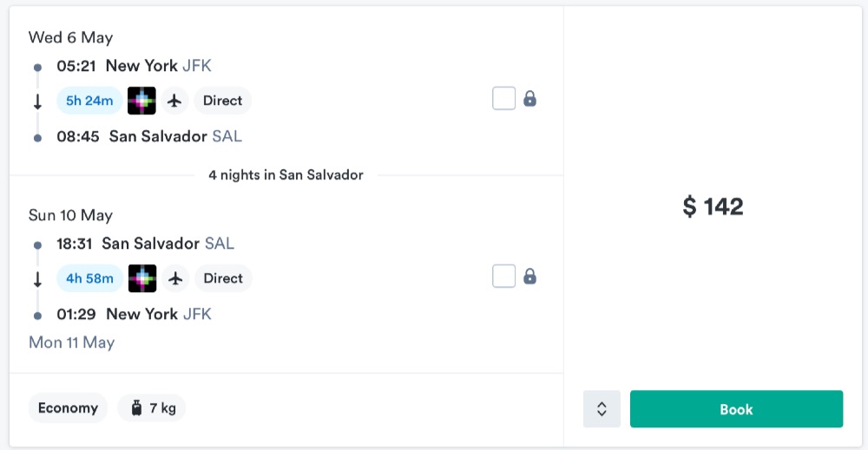Click the return flight airline logo
This screenshot has height=450, width=868.
point(142,278)
